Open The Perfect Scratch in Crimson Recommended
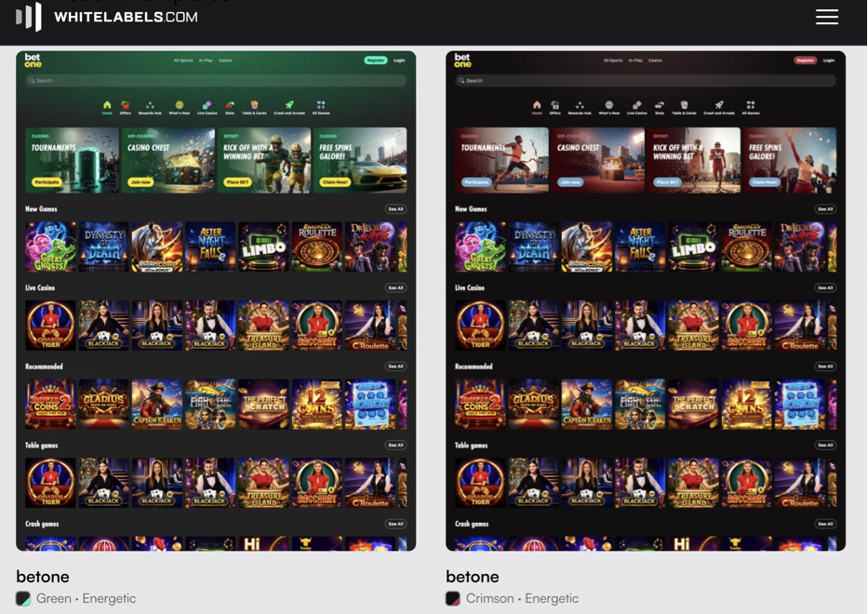 693,404
